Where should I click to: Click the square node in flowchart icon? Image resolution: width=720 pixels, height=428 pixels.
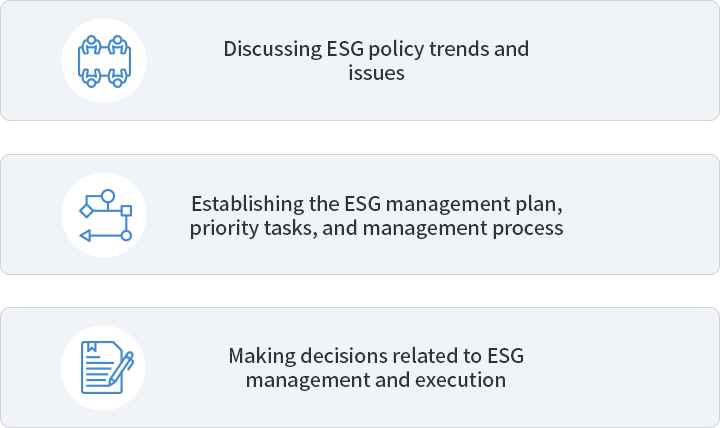coord(126,211)
